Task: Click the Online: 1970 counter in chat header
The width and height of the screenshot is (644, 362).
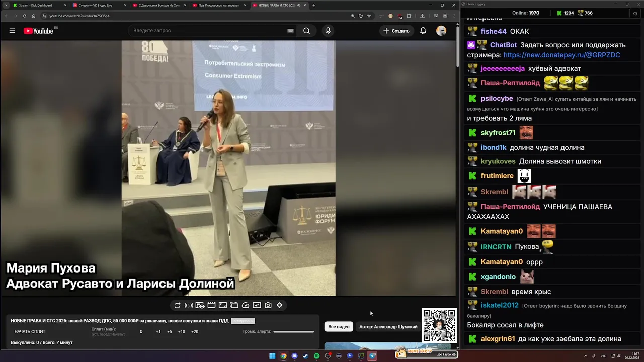Action: pyautogui.click(x=525, y=13)
